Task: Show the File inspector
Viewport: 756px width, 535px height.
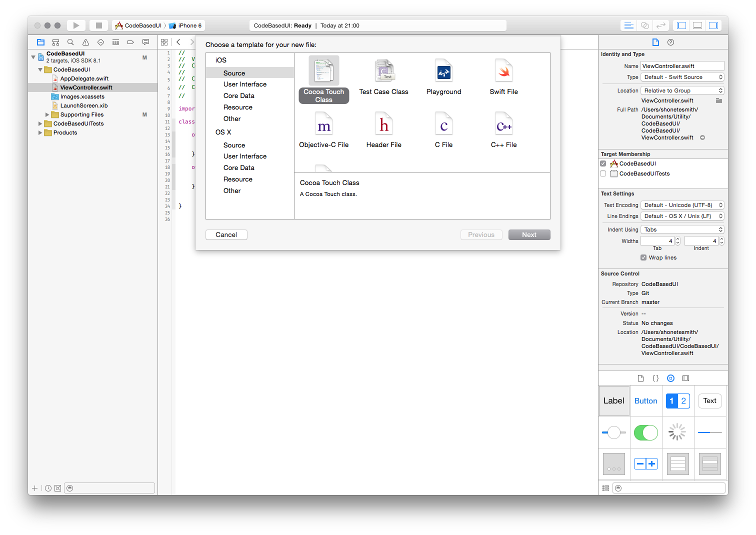Action: tap(655, 42)
